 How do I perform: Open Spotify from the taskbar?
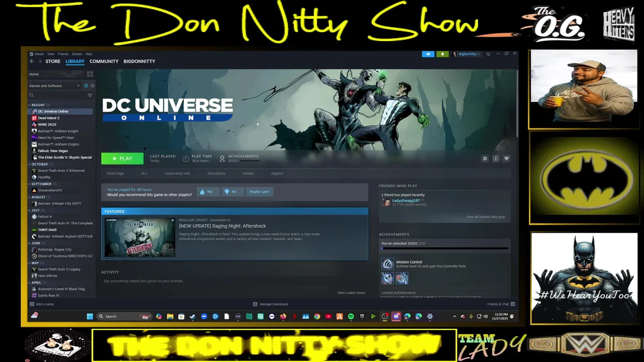(x=351, y=316)
